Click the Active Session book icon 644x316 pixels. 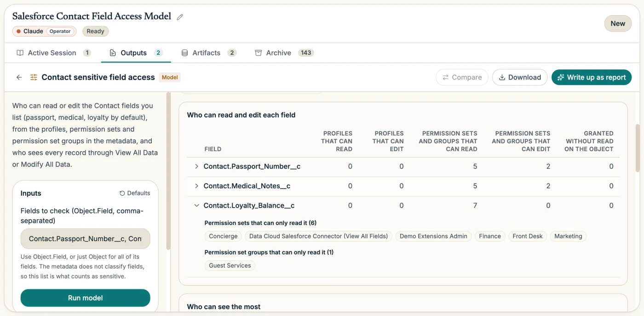click(20, 53)
